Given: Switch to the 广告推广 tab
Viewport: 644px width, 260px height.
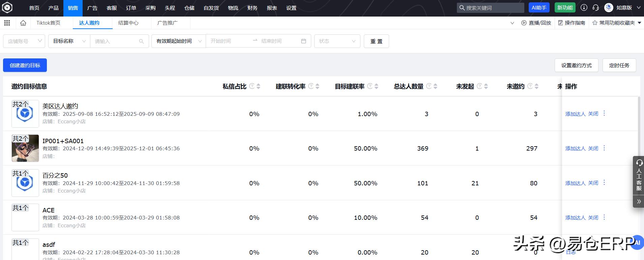Looking at the screenshot, I should coord(168,23).
